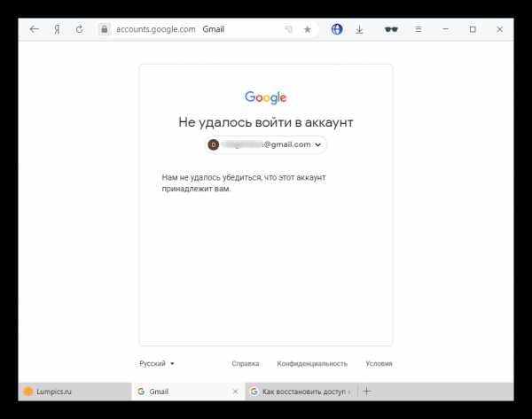Click the Google logo
The image size is (532, 419).
(x=266, y=97)
